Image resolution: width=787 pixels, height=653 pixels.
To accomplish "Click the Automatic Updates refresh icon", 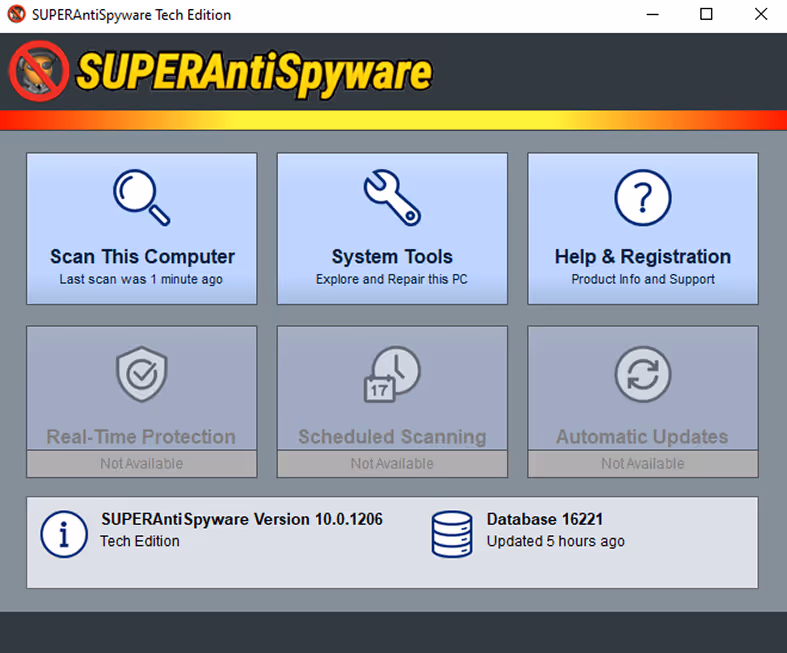I will (x=642, y=374).
